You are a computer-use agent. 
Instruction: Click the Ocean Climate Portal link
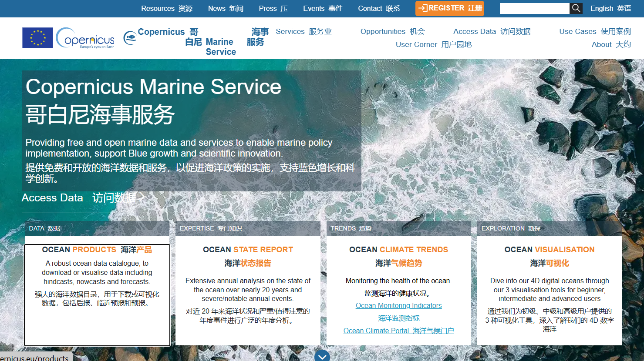(398, 331)
